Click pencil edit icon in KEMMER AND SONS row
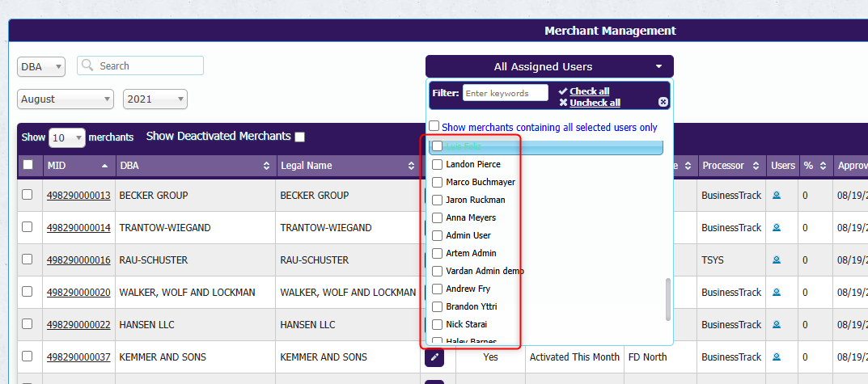The height and width of the screenshot is (384, 868). pyautogui.click(x=434, y=357)
